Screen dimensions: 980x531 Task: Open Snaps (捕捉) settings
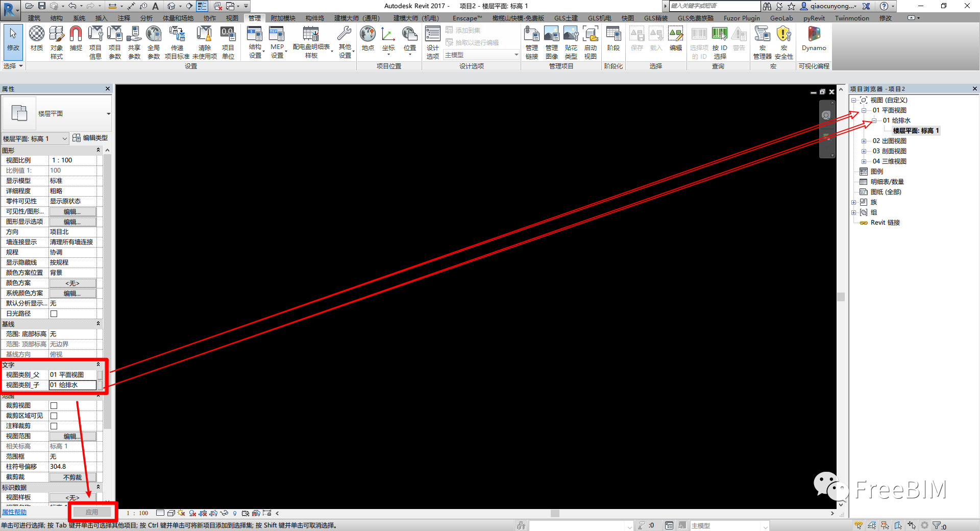click(x=76, y=39)
